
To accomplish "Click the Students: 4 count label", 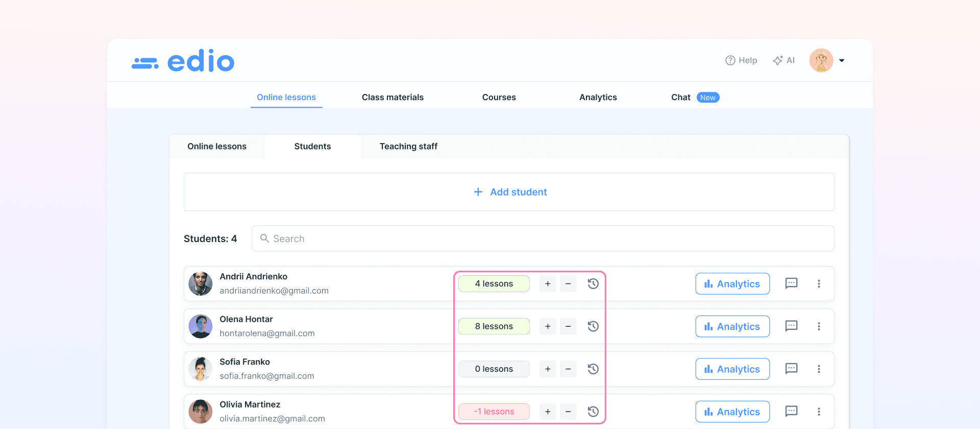I will (210, 239).
